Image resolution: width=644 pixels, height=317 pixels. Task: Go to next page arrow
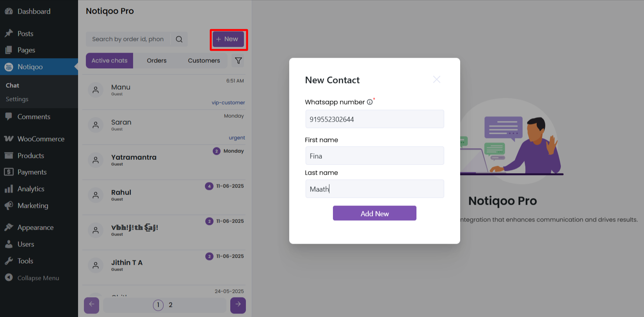point(238,305)
